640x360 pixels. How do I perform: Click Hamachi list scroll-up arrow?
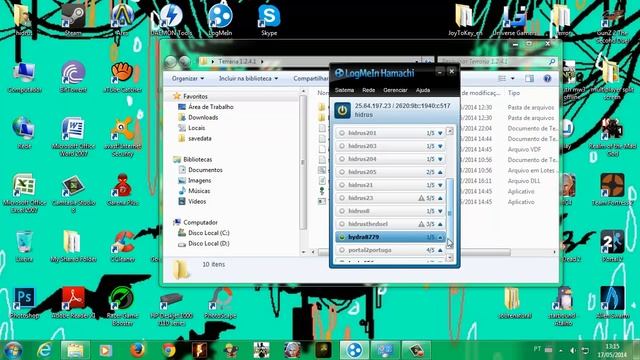click(450, 131)
